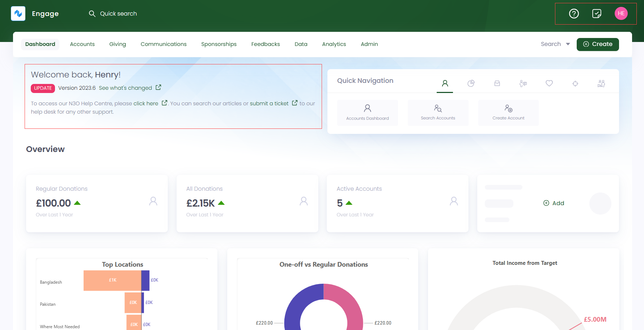This screenshot has width=644, height=330.
Task: Click the Active Accounts count 5
Action: coord(340,203)
